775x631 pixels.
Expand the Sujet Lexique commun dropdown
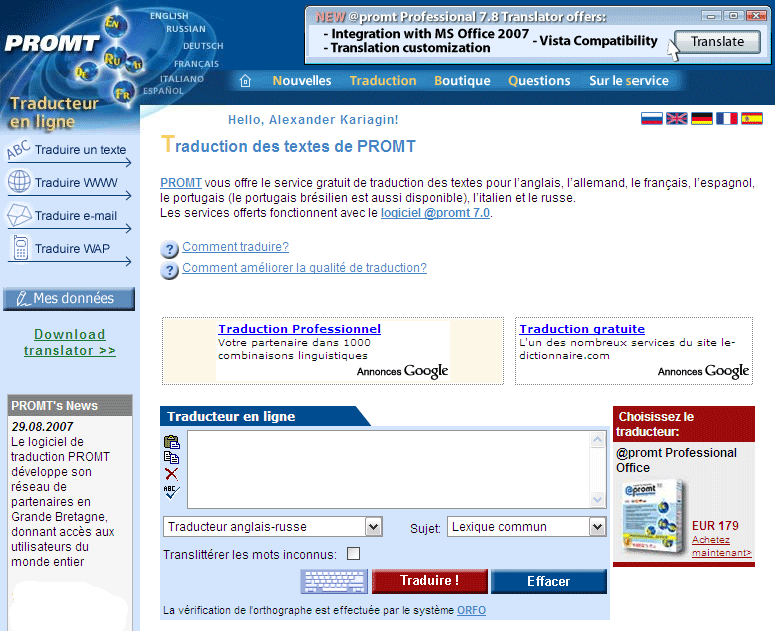point(526,527)
